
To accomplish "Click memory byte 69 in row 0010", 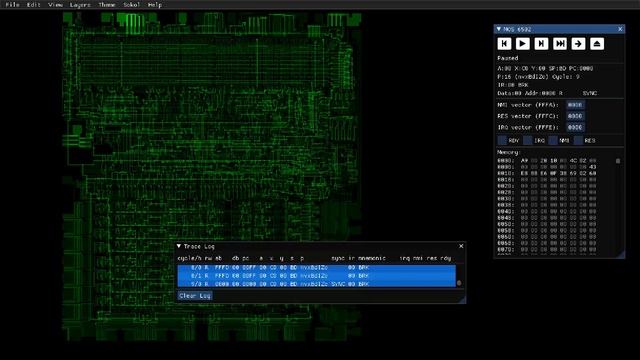I will click(573, 173).
